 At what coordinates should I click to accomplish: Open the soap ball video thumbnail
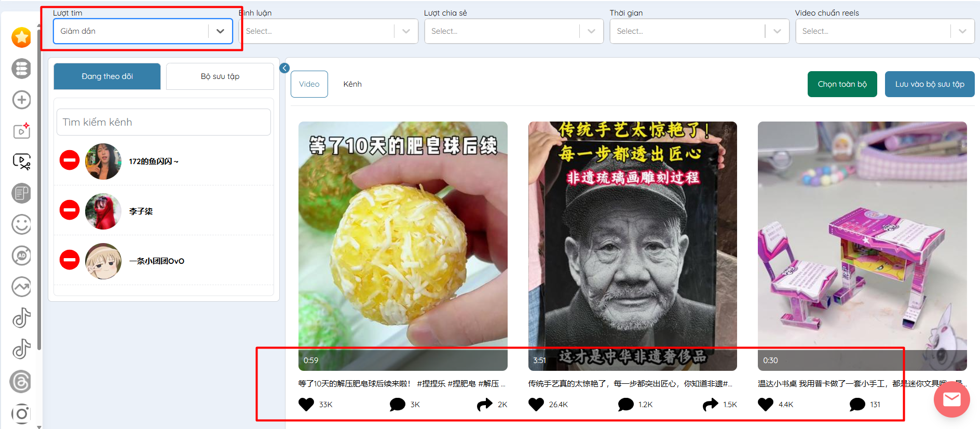click(403, 246)
